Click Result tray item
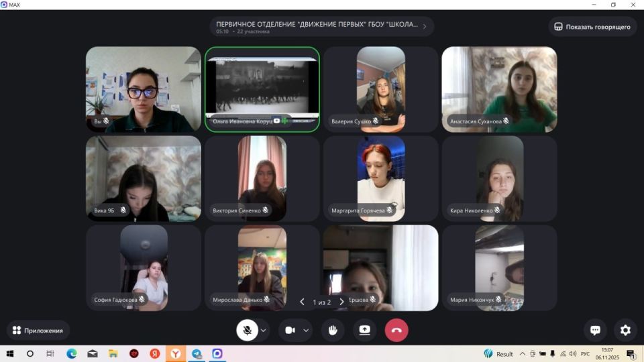Image resolution: width=644 pixels, height=362 pixels. coord(498,354)
